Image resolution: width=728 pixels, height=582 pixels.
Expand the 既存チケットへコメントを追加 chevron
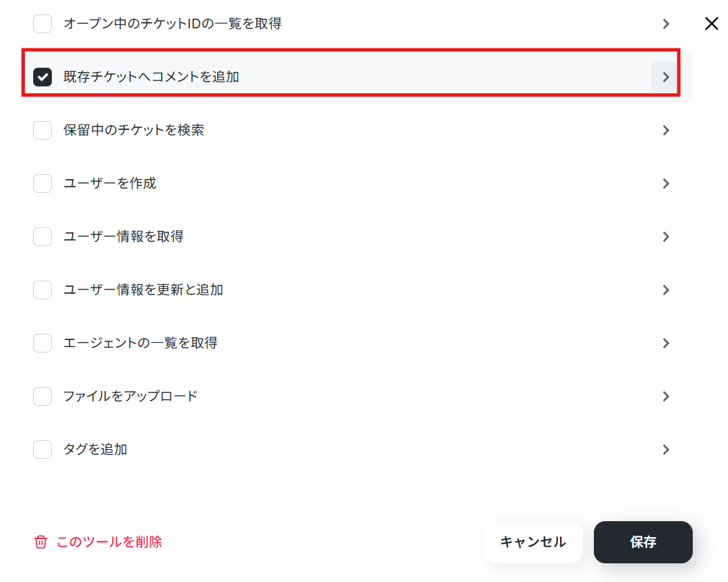pyautogui.click(x=665, y=77)
